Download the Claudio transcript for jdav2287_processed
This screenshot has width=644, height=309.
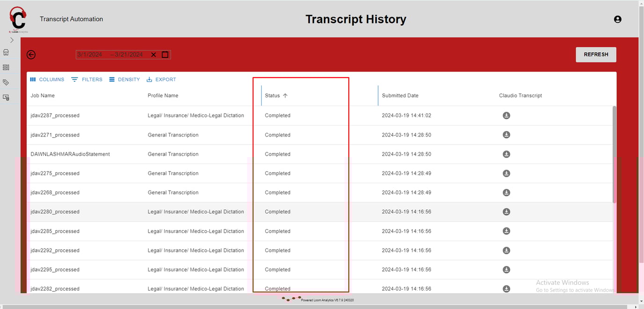point(506,115)
